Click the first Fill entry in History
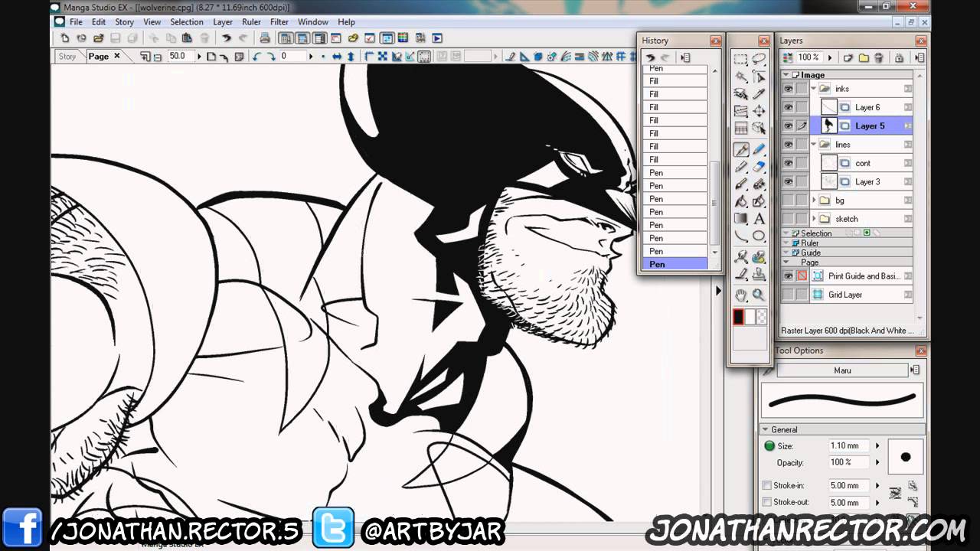 [x=675, y=81]
